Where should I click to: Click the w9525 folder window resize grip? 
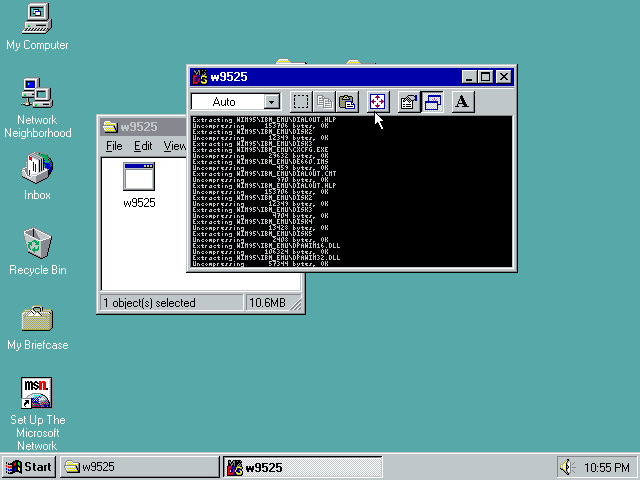click(296, 305)
